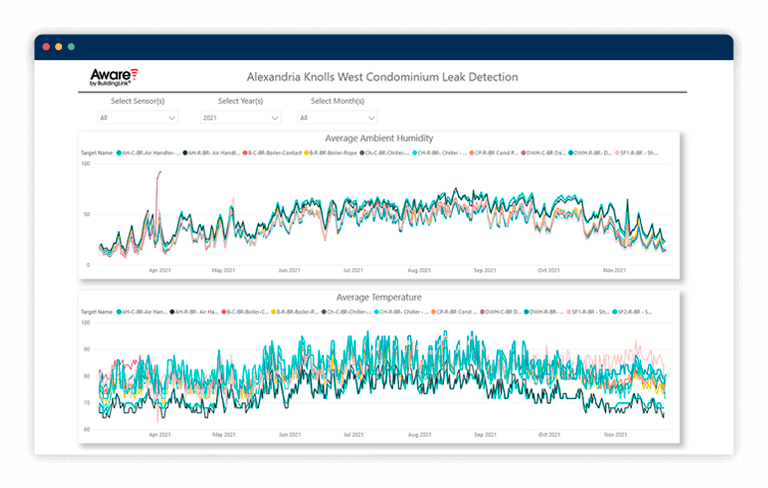Open the Select Year(s) dropdown showing 2021
Image resolution: width=768 pixels, height=488 pixels.
(x=240, y=118)
